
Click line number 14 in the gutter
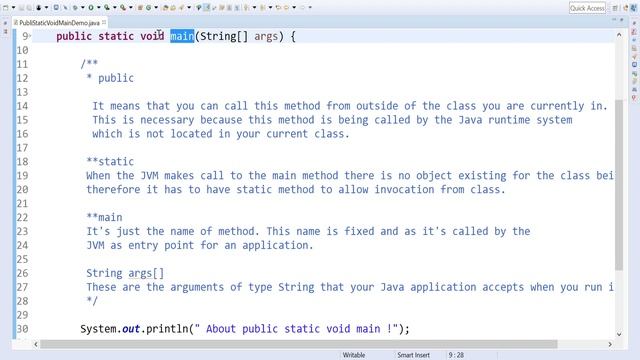pos(22,106)
